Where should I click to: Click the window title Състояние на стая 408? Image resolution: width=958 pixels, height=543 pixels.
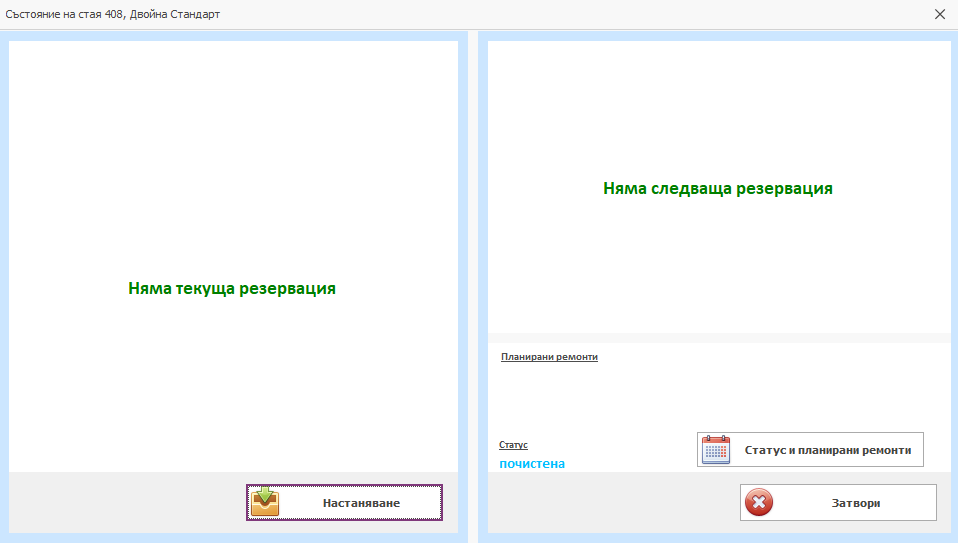(112, 14)
